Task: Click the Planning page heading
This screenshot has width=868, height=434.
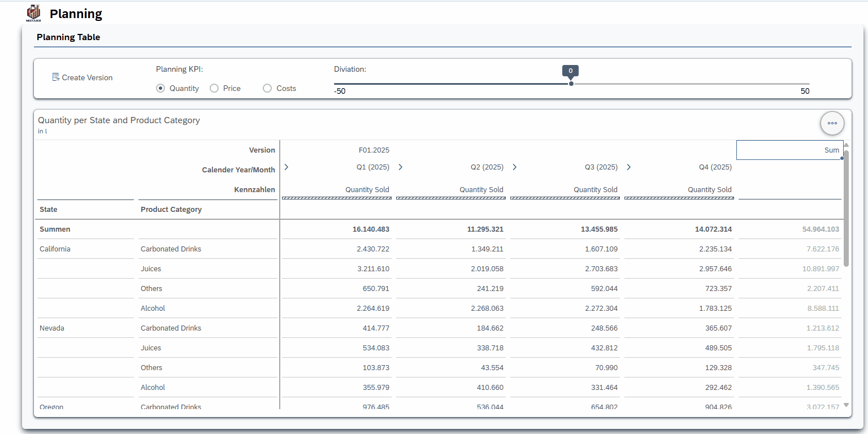Action: pyautogui.click(x=76, y=14)
